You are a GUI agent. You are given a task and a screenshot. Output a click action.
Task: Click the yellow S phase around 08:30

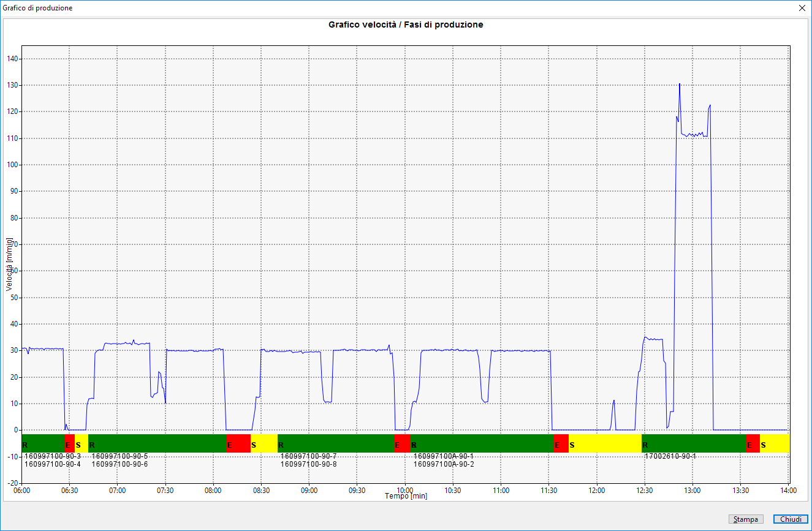[264, 443]
